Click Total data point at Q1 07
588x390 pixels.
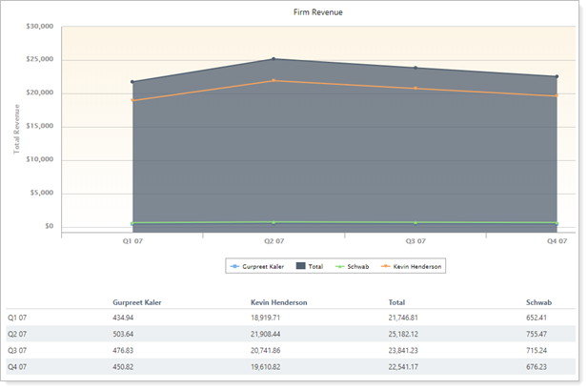(132, 82)
